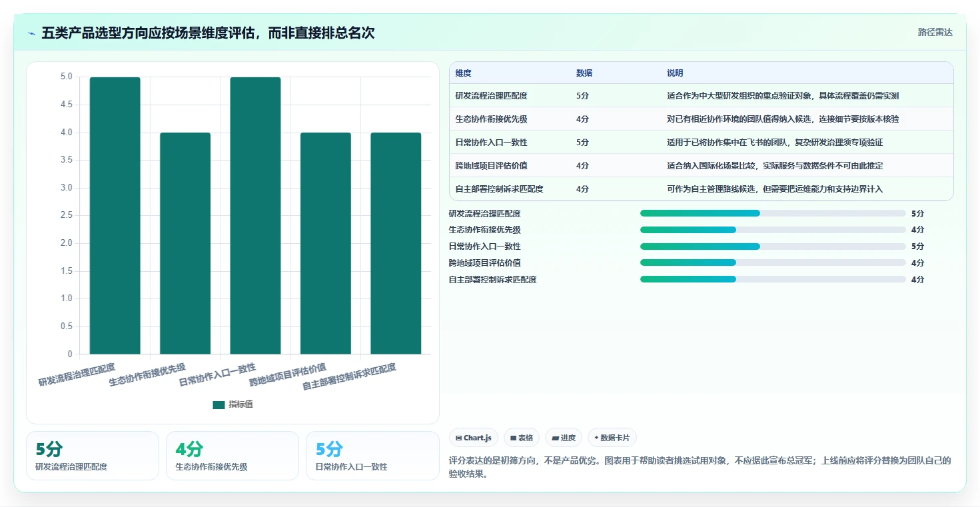The image size is (980, 507).
Task: Toggle the 指标值 legend swatch below the chart
Action: pyautogui.click(x=219, y=404)
